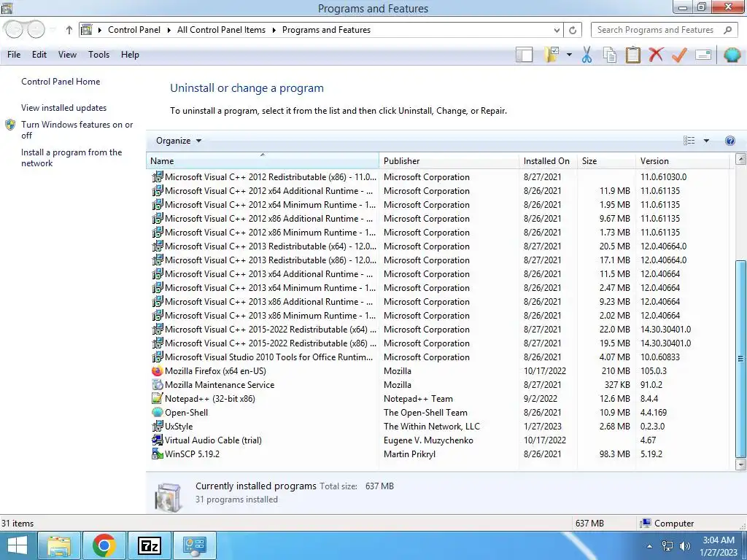The image size is (747, 560).
Task: Click the Up arrow navigation icon
Action: click(x=69, y=30)
